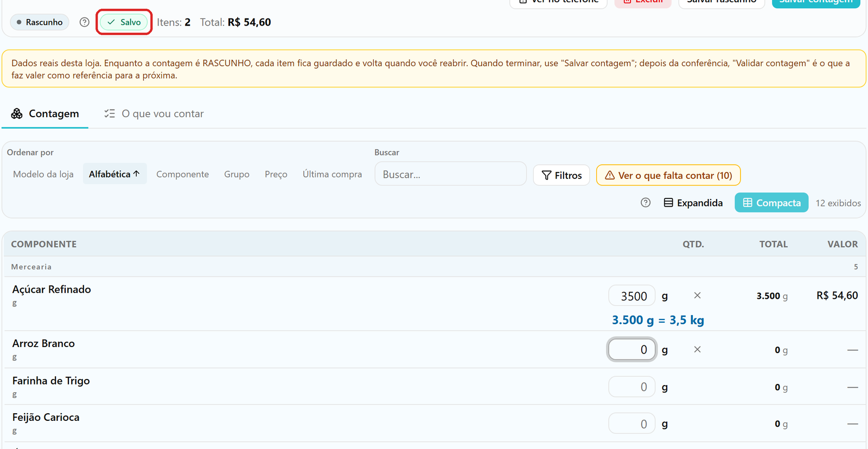Image resolution: width=868 pixels, height=449 pixels.
Task: Click the 'Total: R$ 54,60' summary
Action: click(x=235, y=22)
